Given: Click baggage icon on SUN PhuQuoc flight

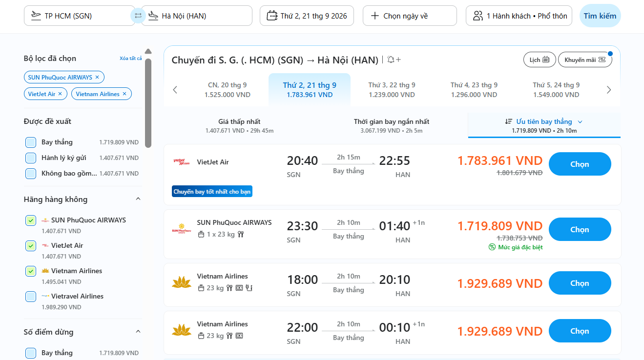Looking at the screenshot, I should pos(201,234).
